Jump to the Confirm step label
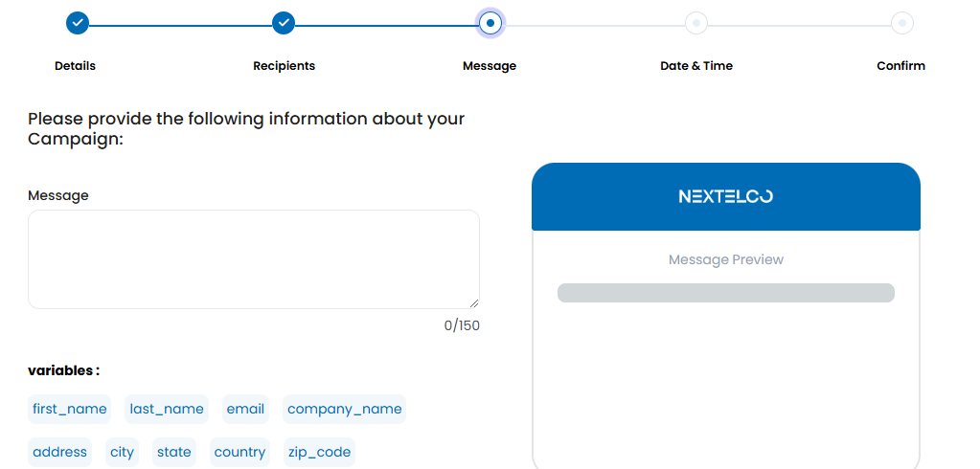980x469 pixels. click(900, 66)
